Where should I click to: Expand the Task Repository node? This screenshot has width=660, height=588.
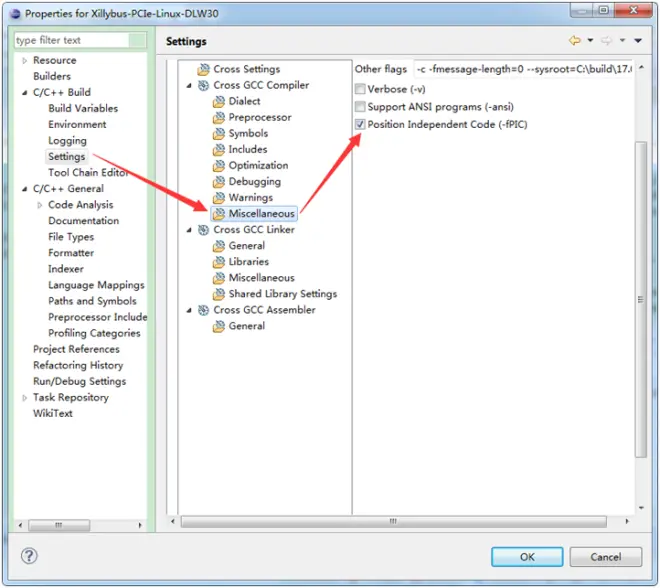(24, 397)
